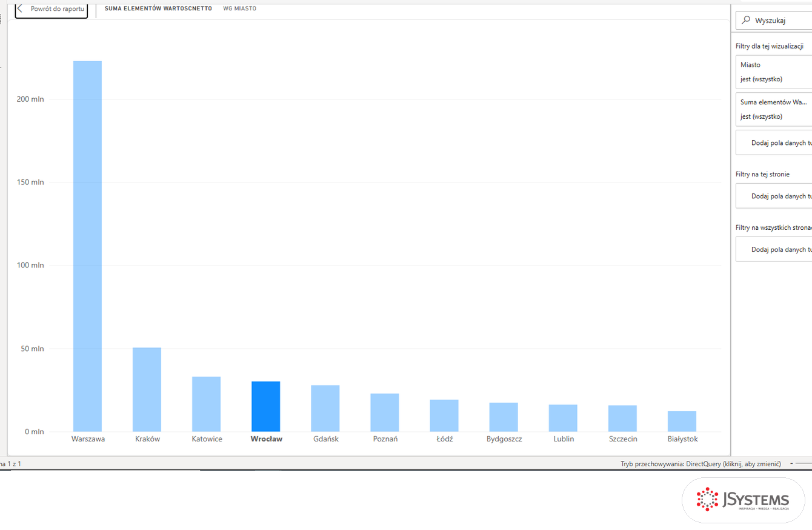Viewport: 812px width, 530px height.
Task: Click the 200 mln axis value
Action: (x=30, y=99)
